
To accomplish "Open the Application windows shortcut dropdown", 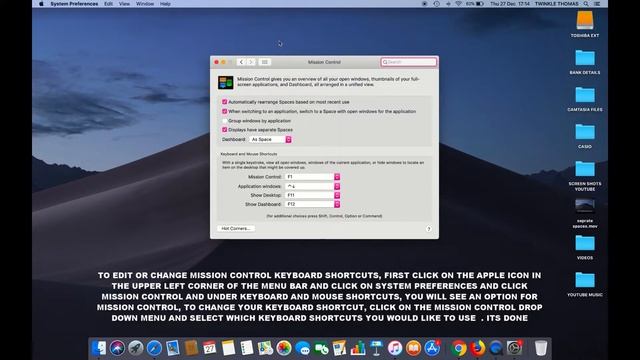I will (x=313, y=186).
